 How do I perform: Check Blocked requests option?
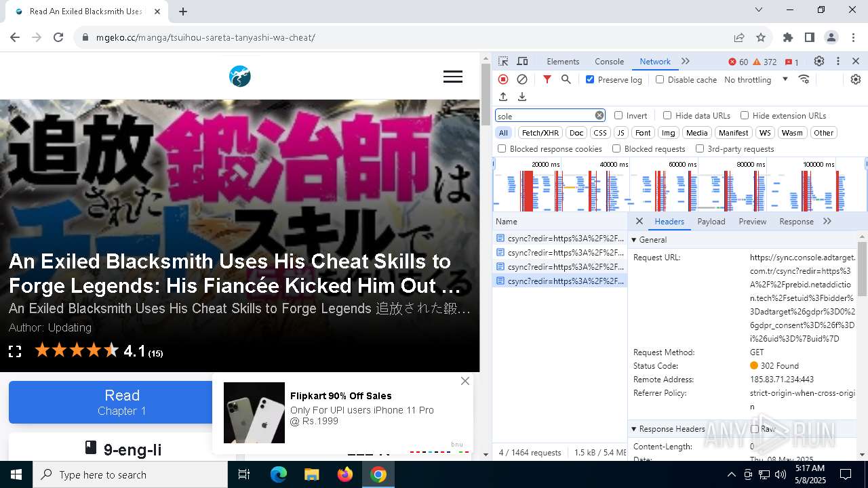pos(616,148)
